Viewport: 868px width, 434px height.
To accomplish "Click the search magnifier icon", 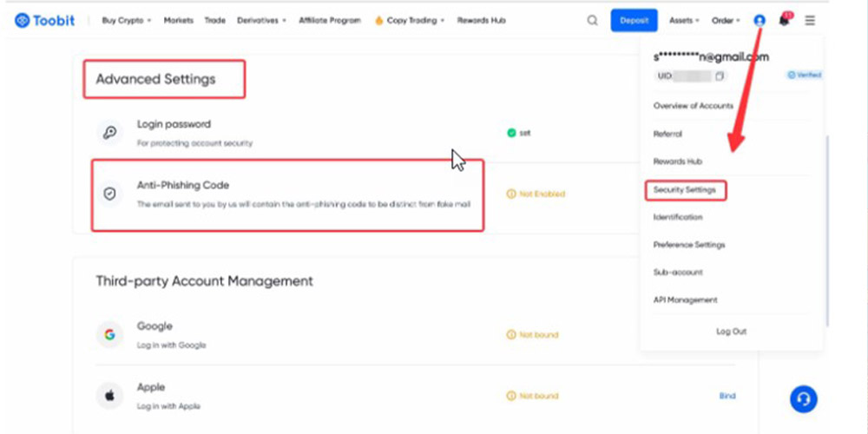I will 592,21.
